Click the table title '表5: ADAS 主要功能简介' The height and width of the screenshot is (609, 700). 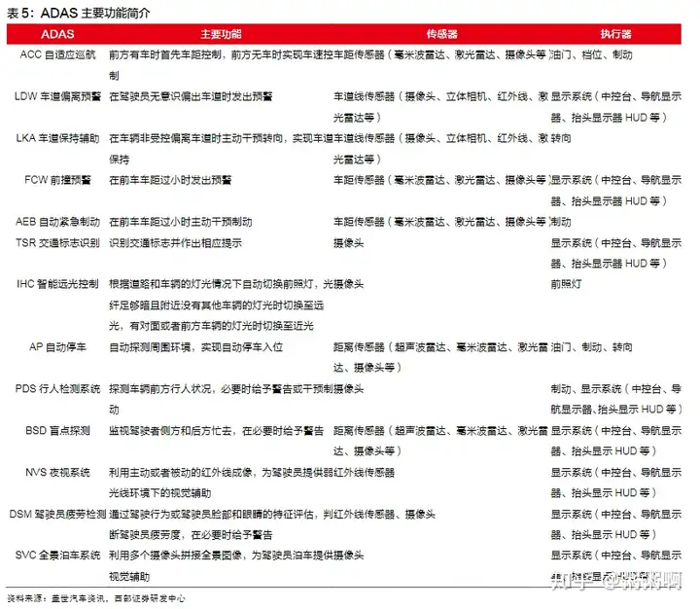coord(79,13)
